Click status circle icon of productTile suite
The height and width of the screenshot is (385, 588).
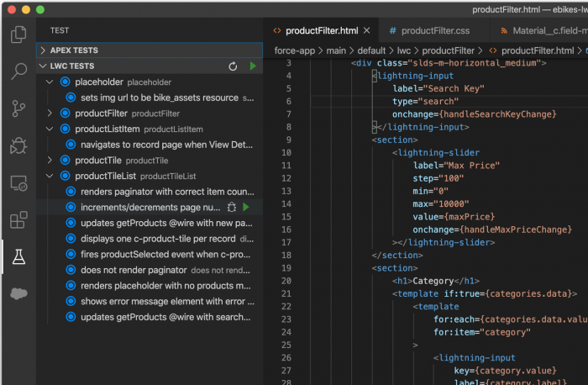point(66,161)
